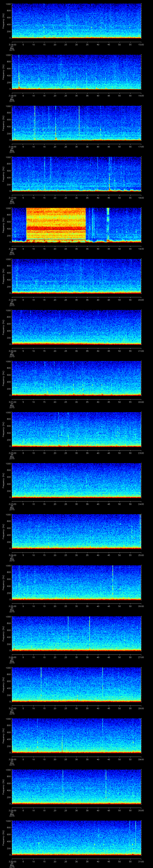
Task: Click the 21:00 end time label
Action: (x=141, y=351)
